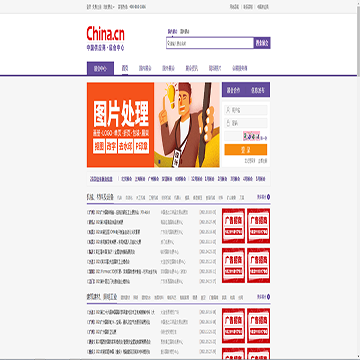Image resolution: width=360 pixels, height=360 pixels.
Task: Click the purple search button
Action: pos(262,43)
